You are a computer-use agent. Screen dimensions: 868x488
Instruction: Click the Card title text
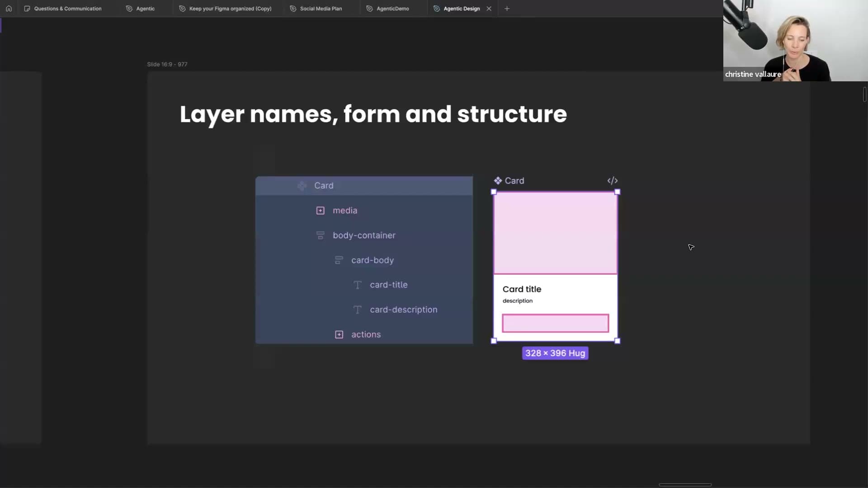[x=522, y=289]
